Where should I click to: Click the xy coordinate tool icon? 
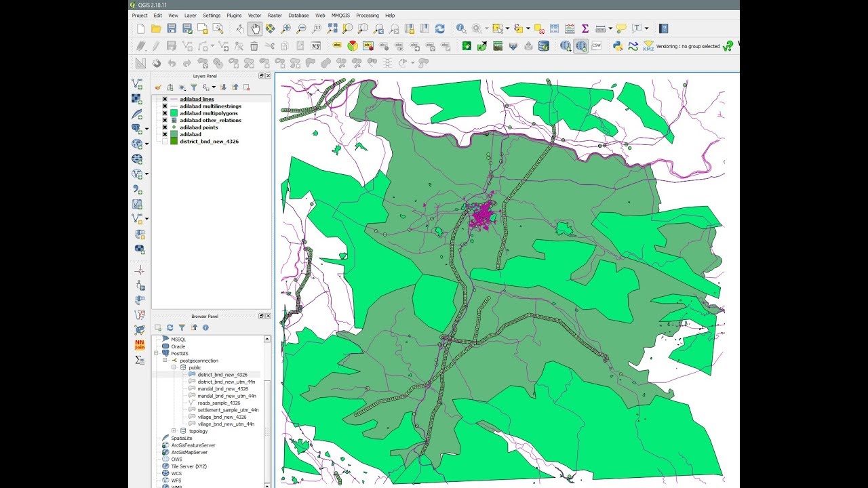click(x=316, y=46)
